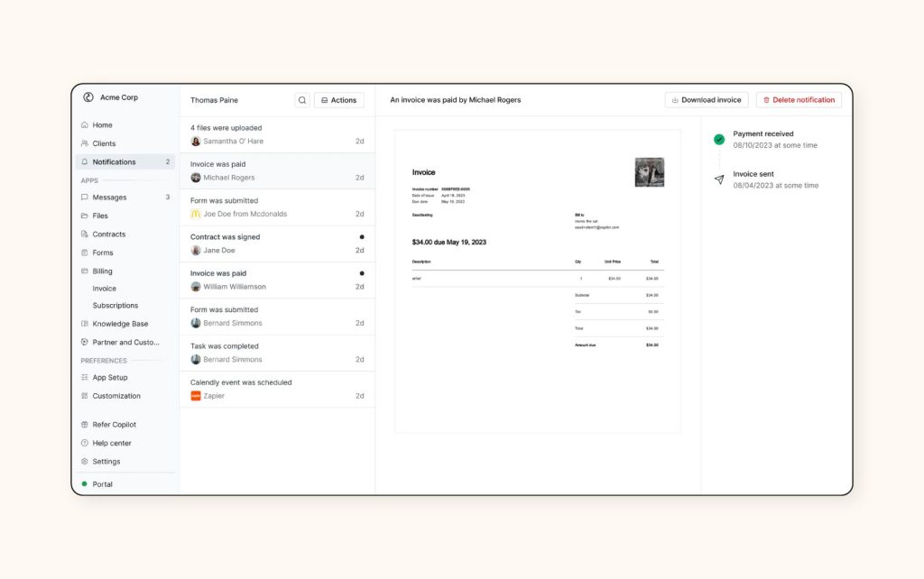
Task: Open the Actions dropdown button
Action: pos(339,100)
